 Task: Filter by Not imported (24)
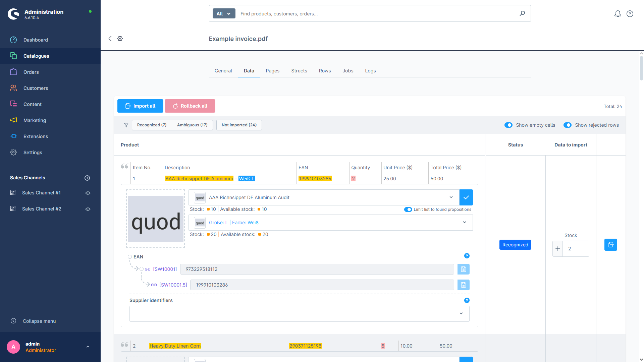coord(239,125)
